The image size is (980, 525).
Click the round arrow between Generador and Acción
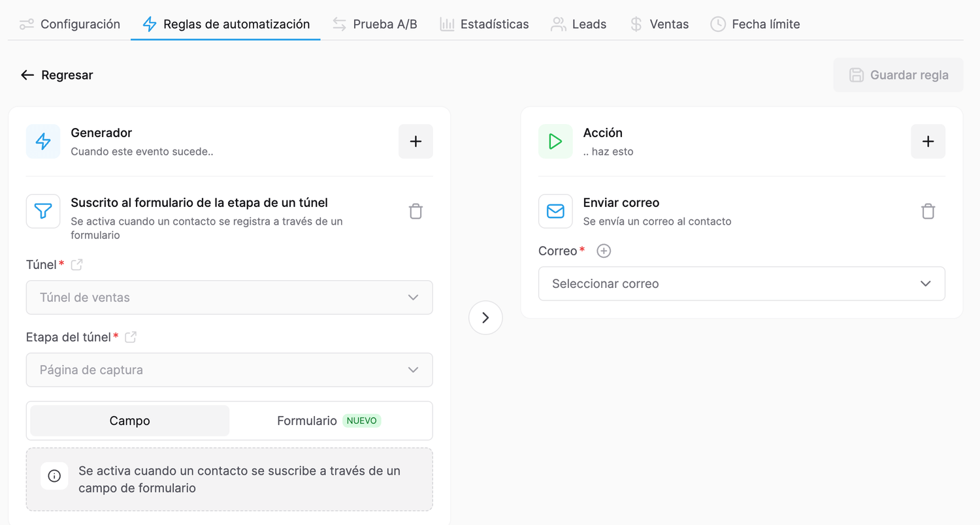click(485, 317)
